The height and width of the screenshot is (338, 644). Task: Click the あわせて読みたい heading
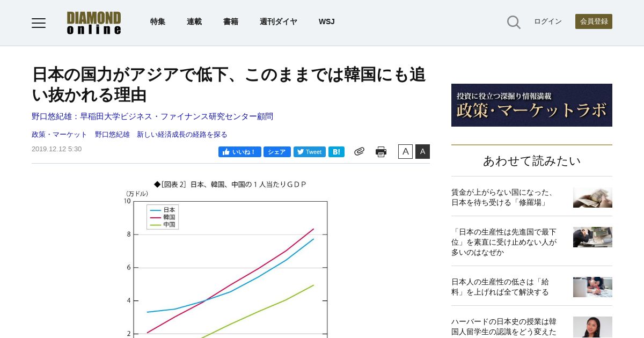coord(532,161)
